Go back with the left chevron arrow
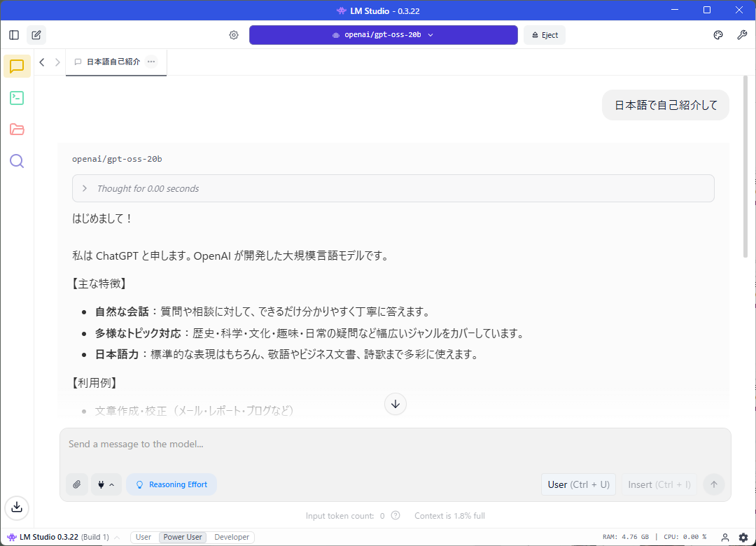 point(42,62)
